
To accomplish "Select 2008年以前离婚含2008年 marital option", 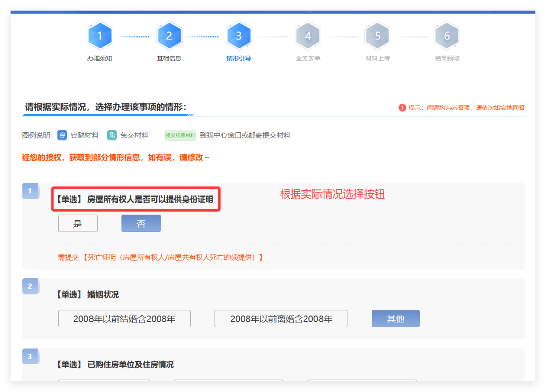I will (281, 319).
